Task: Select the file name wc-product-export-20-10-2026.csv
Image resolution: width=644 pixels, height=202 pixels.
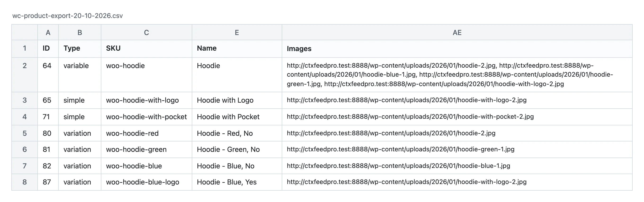Action: pos(67,16)
